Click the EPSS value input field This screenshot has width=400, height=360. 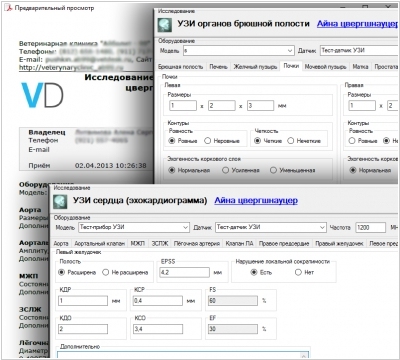[185, 272]
